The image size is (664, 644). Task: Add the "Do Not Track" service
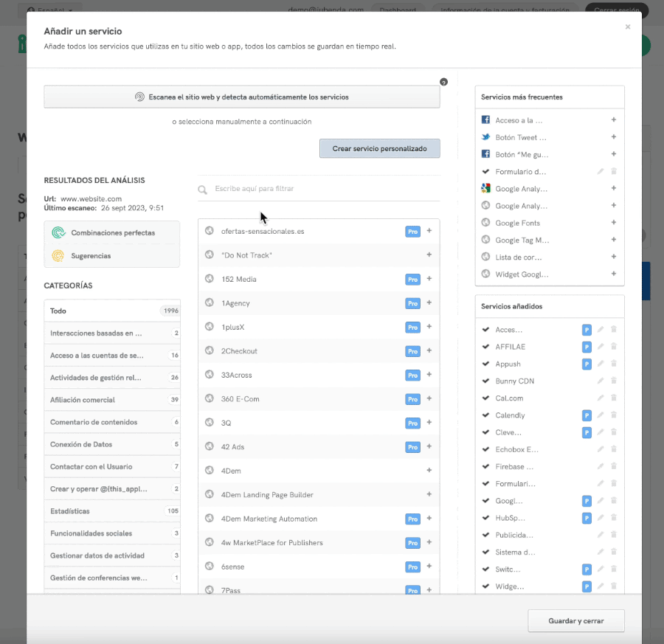coord(429,255)
